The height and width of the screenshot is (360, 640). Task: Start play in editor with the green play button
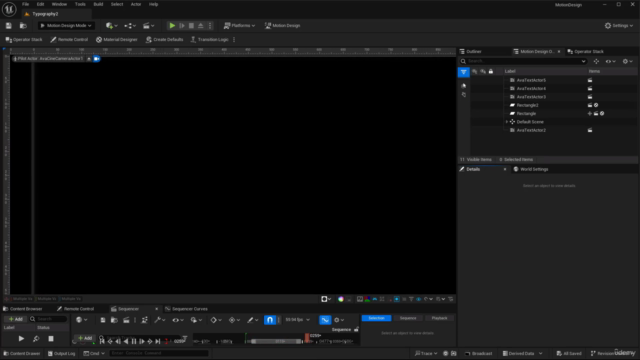click(172, 26)
